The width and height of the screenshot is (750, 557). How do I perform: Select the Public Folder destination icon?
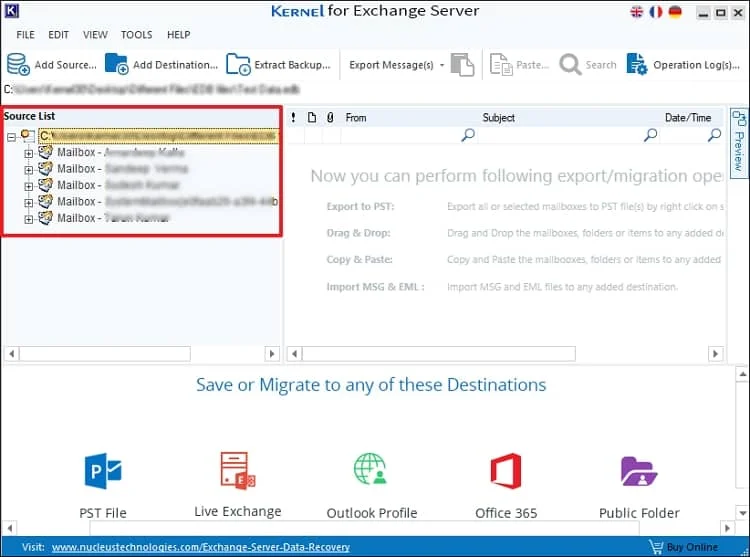tap(639, 471)
